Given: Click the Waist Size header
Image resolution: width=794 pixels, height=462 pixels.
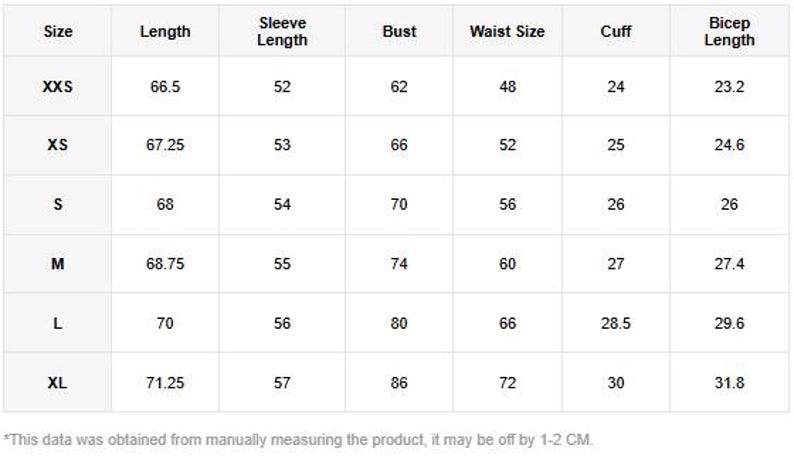Looking at the screenshot, I should (x=507, y=31).
